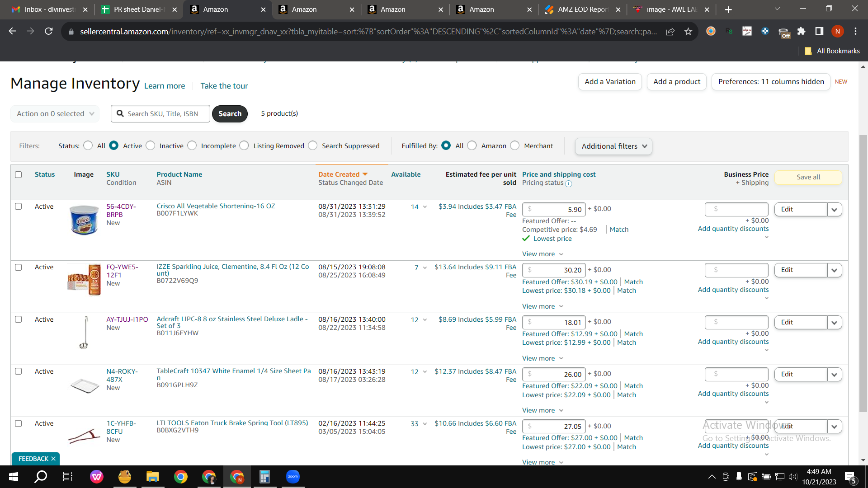The image size is (868, 488).
Task: Switch to the Inbox Gmail tab
Action: click(x=49, y=9)
